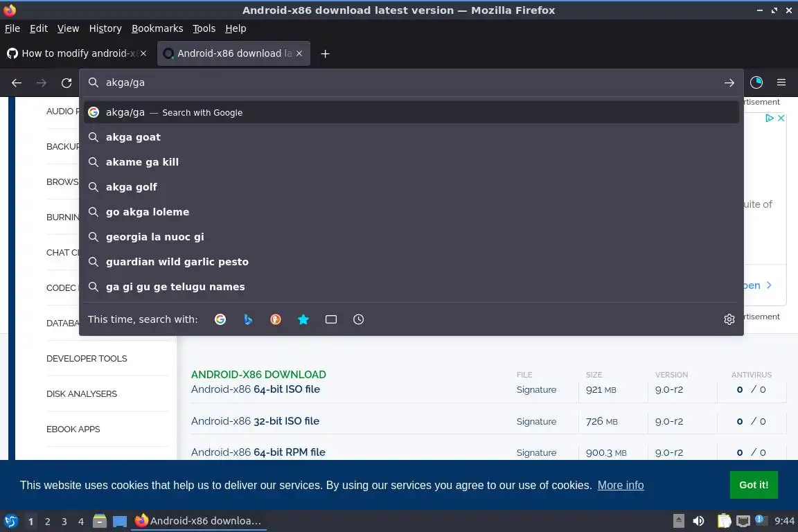
Task: Search this time with DuckDuckGo
Action: [x=275, y=319]
